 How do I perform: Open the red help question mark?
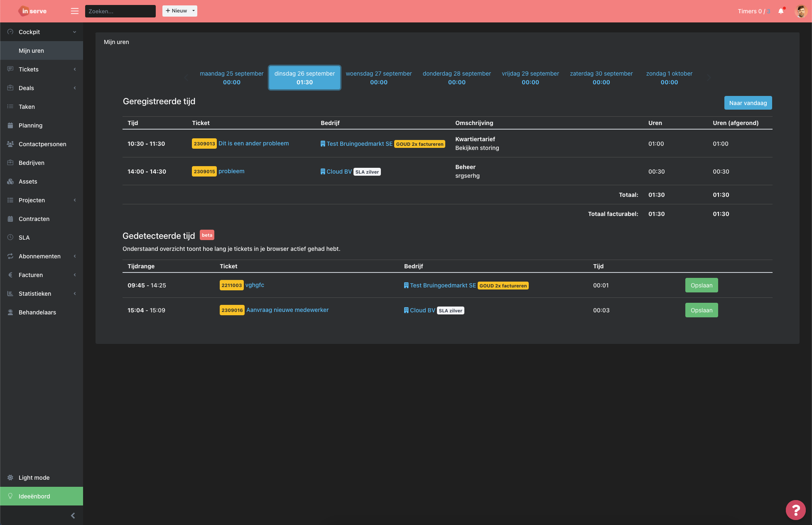click(x=795, y=510)
